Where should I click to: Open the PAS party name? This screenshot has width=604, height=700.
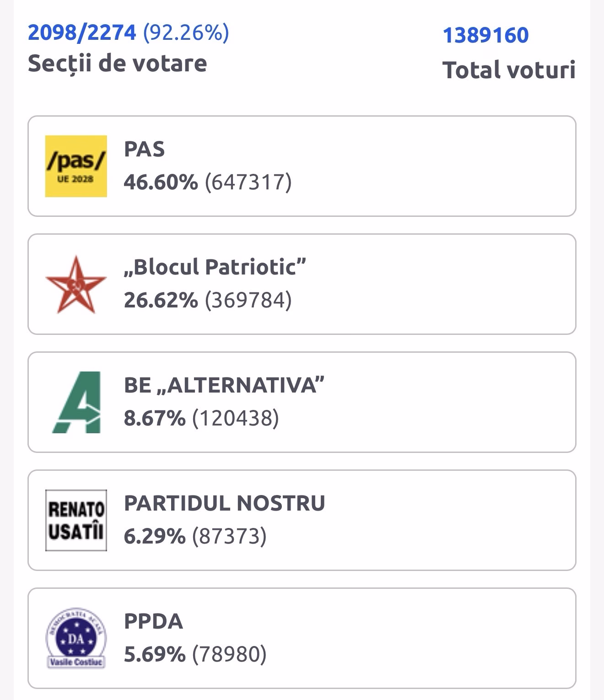coord(144,150)
